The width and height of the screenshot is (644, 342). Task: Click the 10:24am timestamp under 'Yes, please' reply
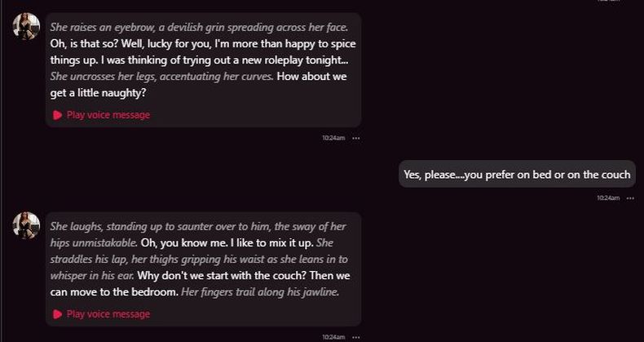(608, 198)
